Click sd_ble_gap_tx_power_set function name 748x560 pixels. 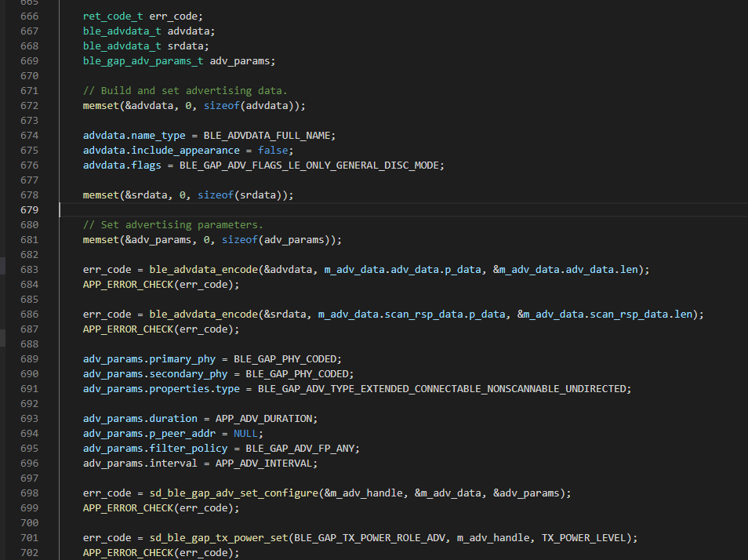(215, 538)
